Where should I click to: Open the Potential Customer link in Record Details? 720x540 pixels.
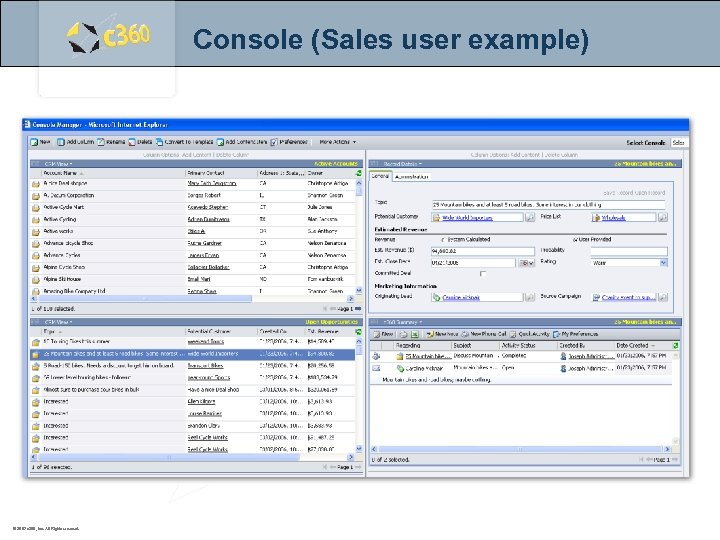point(467,218)
